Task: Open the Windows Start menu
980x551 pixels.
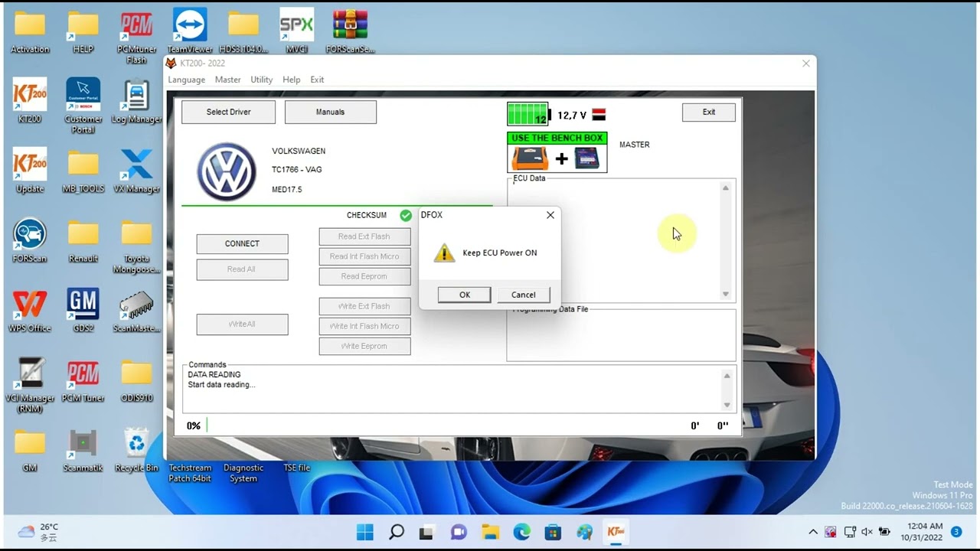Action: pyautogui.click(x=365, y=532)
